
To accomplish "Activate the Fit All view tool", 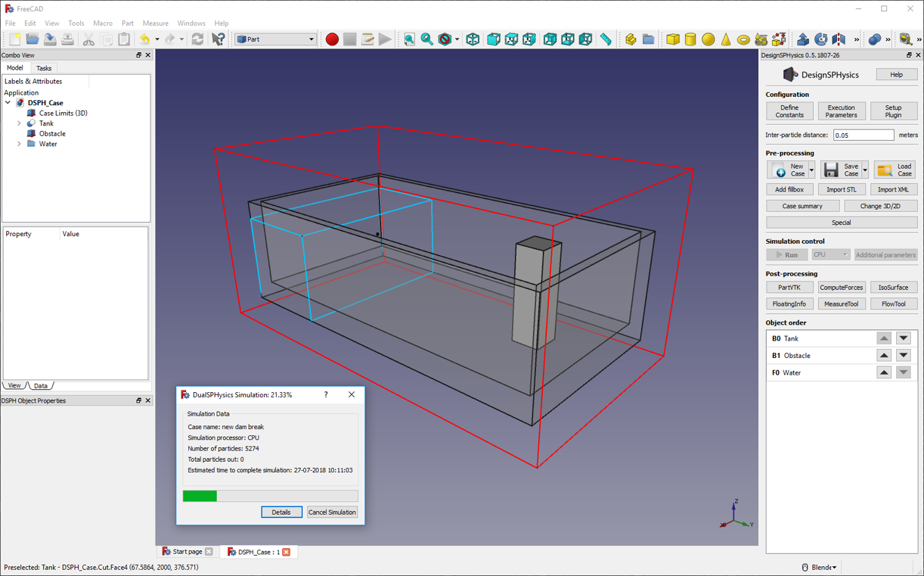I will 409,39.
